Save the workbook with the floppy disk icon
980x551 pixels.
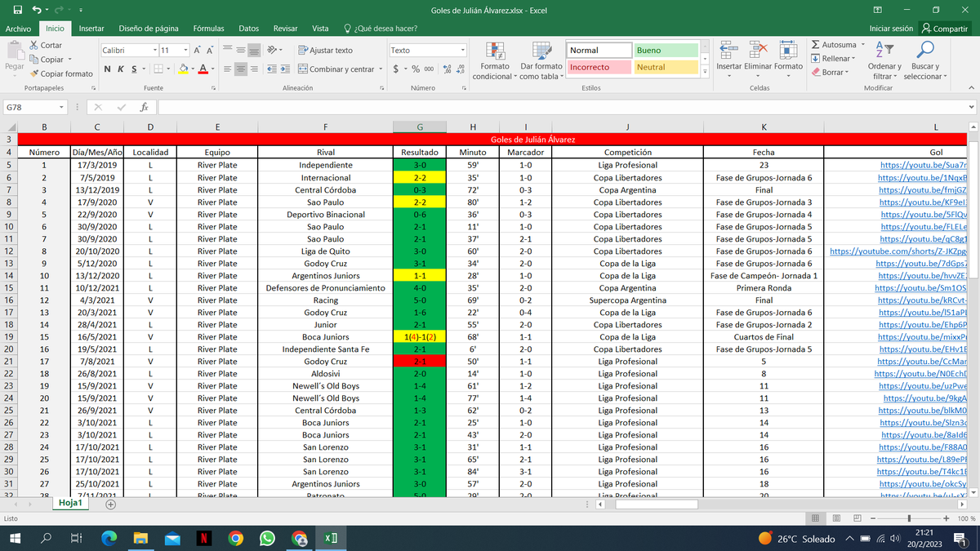click(17, 10)
